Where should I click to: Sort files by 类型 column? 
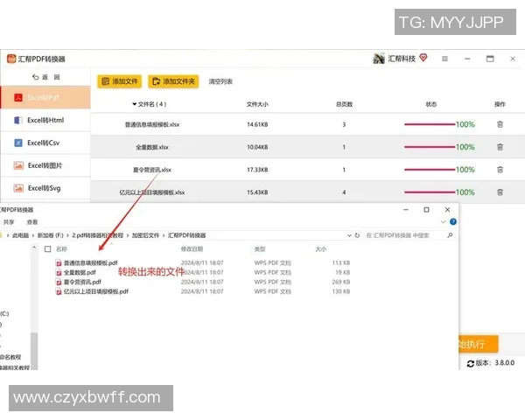click(260, 248)
